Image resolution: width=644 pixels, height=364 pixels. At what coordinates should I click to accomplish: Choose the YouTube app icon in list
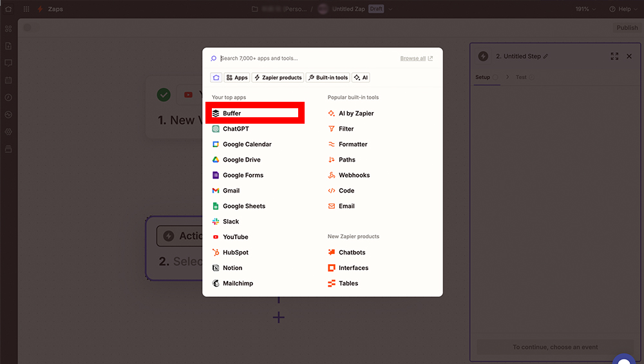click(216, 237)
